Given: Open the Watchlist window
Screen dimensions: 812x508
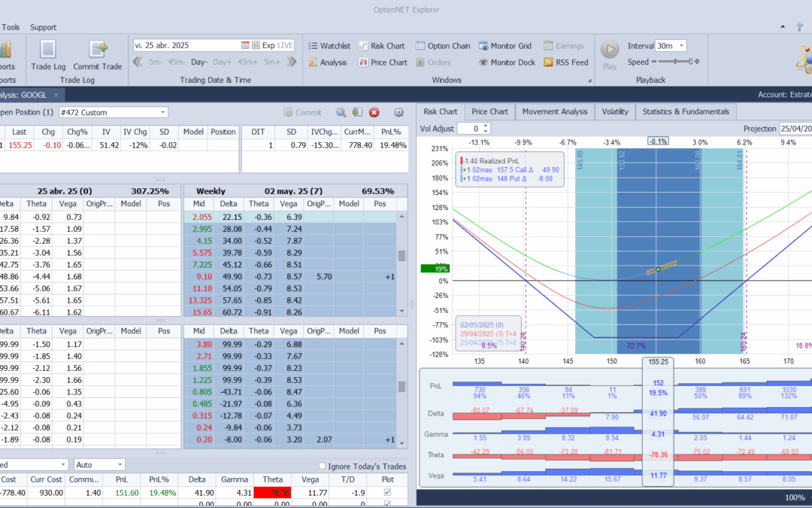Looking at the screenshot, I should [x=329, y=46].
